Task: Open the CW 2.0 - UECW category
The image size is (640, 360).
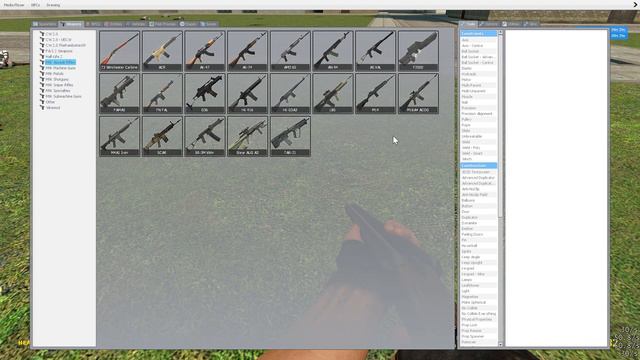Action: click(x=58, y=40)
